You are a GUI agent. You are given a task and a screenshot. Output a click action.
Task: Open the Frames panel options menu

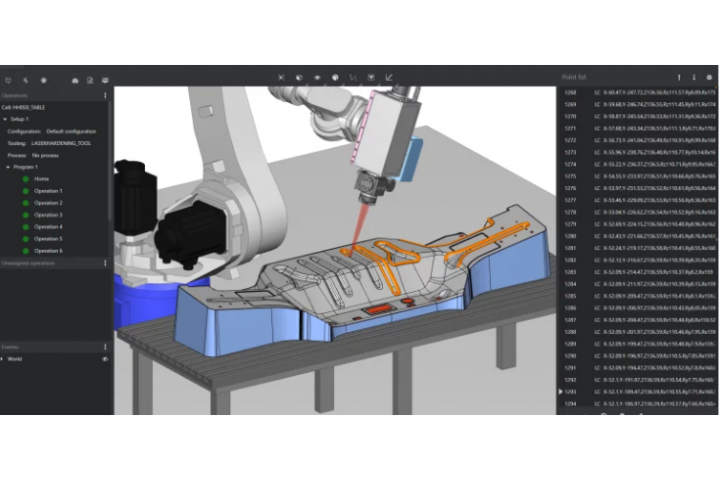(106, 346)
